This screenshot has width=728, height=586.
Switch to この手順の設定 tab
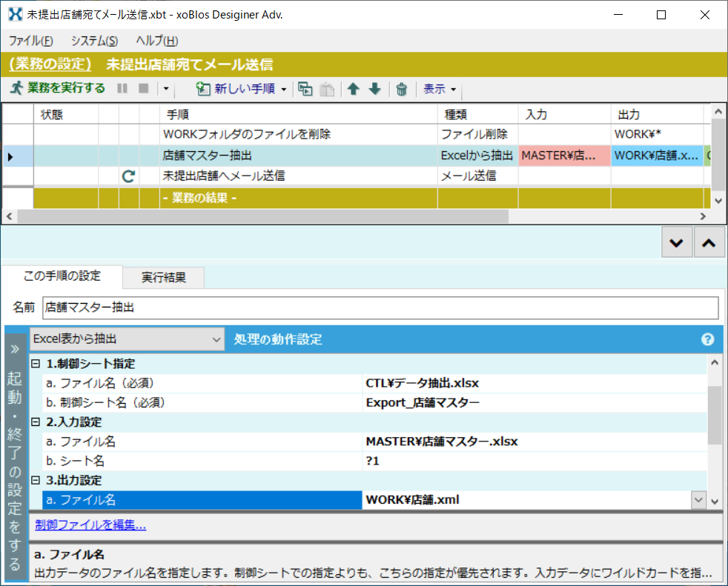[x=62, y=276]
